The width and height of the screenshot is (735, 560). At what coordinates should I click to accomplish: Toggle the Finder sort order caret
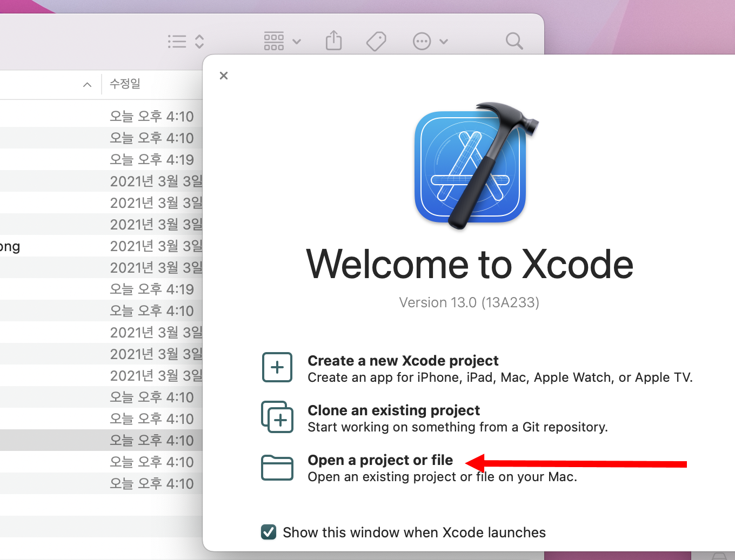(x=88, y=85)
